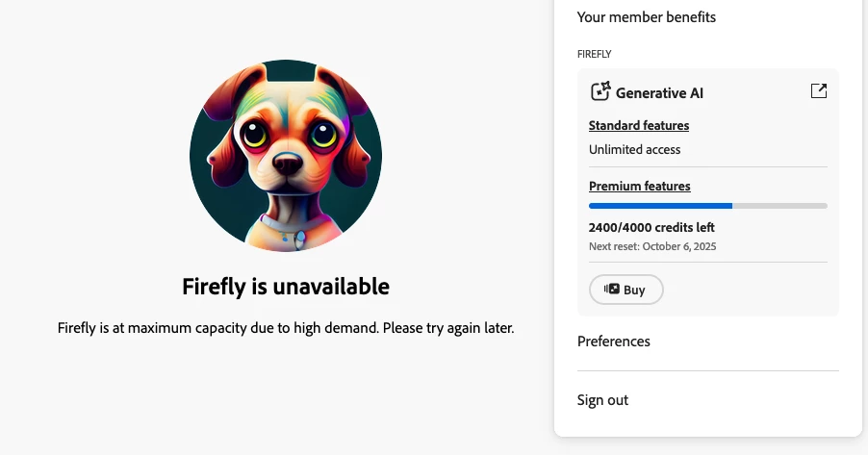Click the 2400/4000 credits left text

click(x=651, y=227)
